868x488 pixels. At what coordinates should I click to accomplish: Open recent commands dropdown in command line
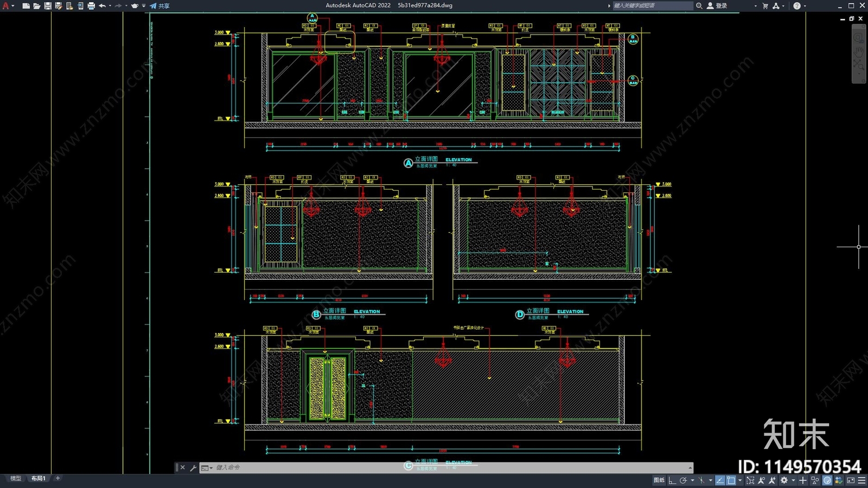tap(207, 467)
